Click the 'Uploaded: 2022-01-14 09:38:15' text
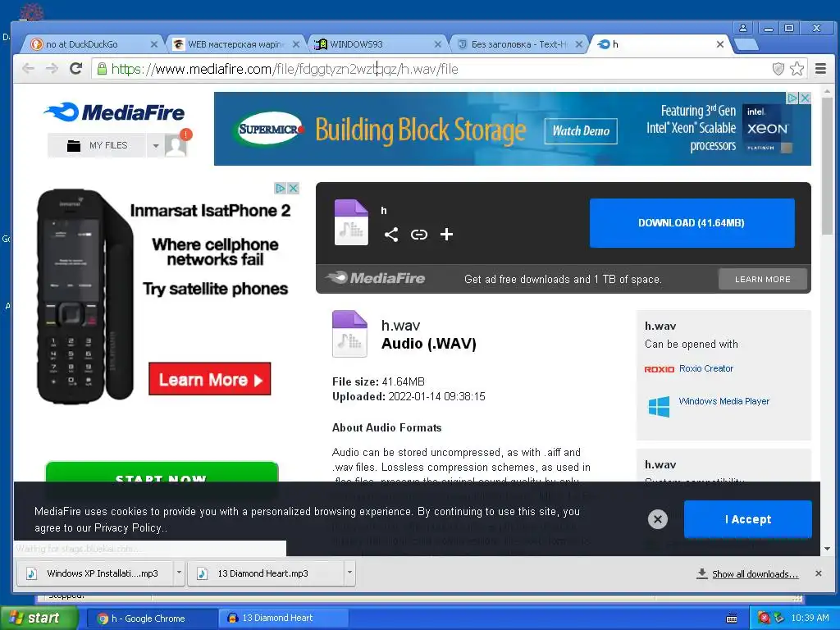840x630 pixels. 409,396
